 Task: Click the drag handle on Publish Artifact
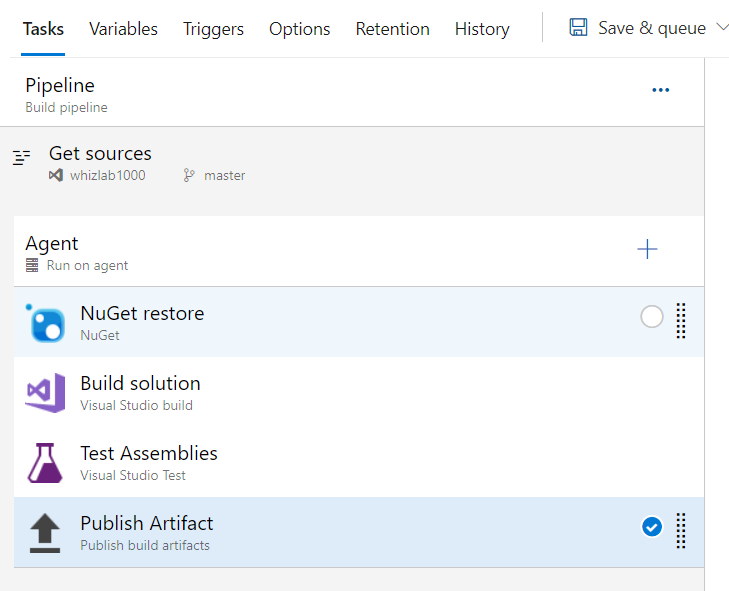(681, 531)
